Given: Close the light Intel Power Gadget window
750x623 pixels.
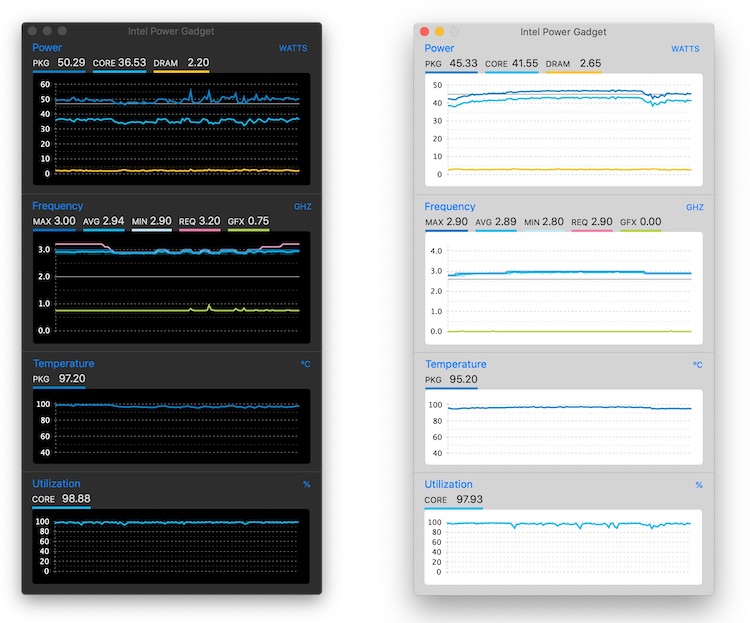Looking at the screenshot, I should (x=424, y=32).
